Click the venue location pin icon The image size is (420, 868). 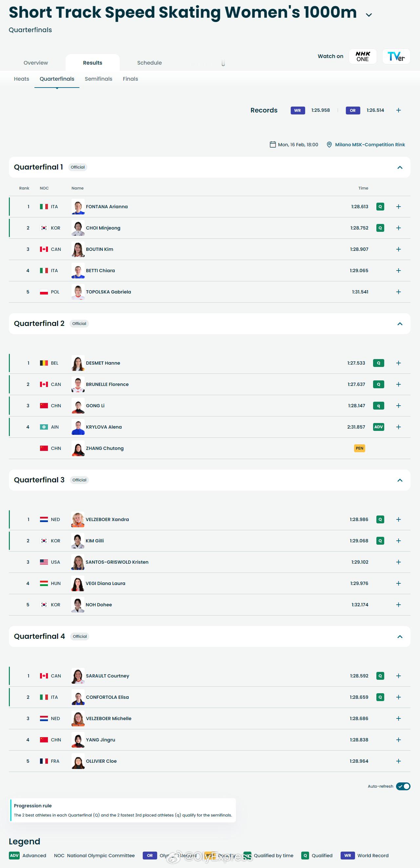click(329, 145)
